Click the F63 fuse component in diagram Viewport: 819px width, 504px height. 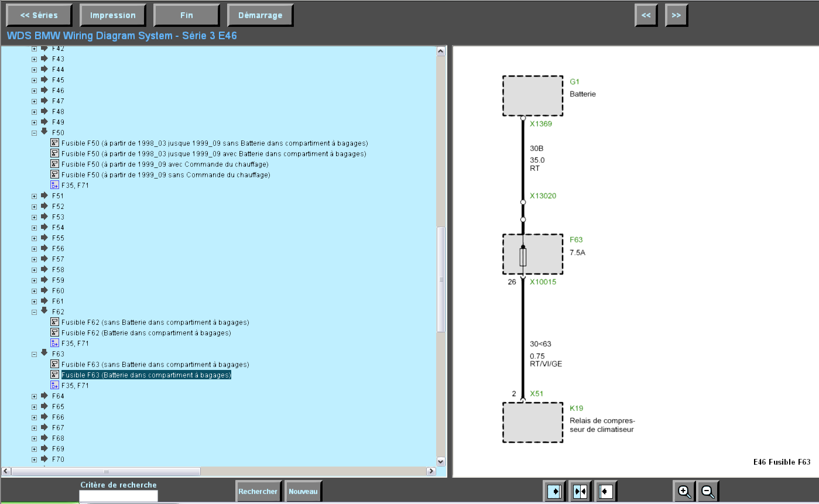(x=533, y=254)
